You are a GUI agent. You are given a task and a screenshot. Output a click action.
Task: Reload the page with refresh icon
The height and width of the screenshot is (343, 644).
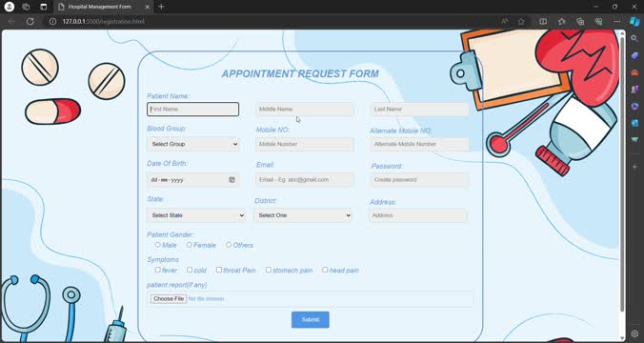click(30, 21)
